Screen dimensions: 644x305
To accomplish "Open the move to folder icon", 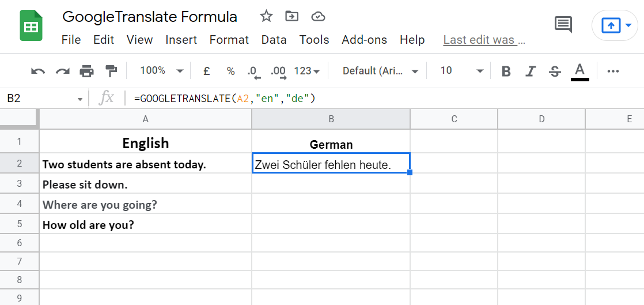I will click(292, 17).
